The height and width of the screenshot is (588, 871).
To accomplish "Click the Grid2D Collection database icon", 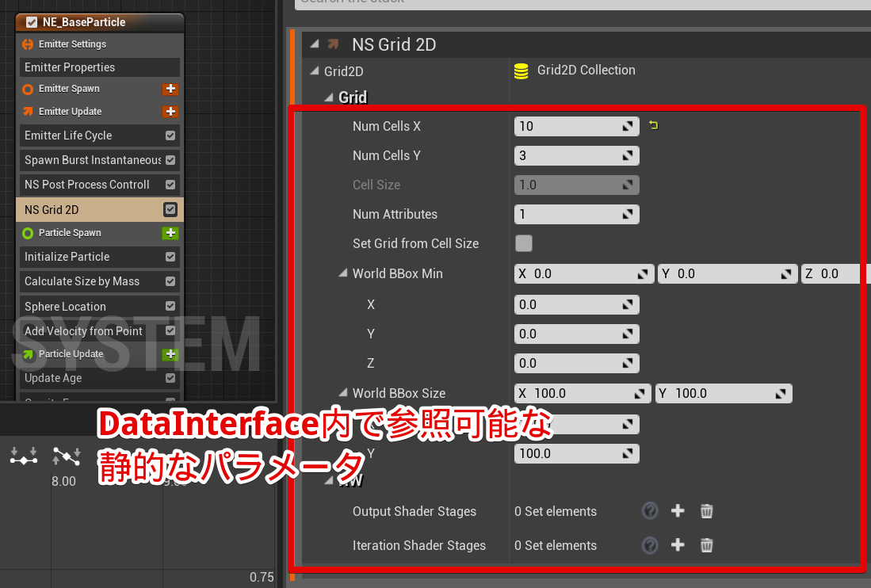I will click(x=521, y=71).
